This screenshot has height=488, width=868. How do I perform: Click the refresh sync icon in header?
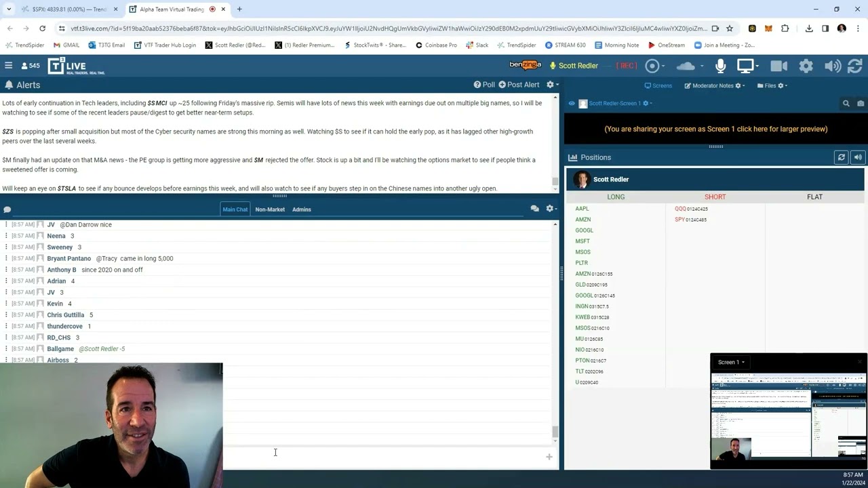click(855, 66)
